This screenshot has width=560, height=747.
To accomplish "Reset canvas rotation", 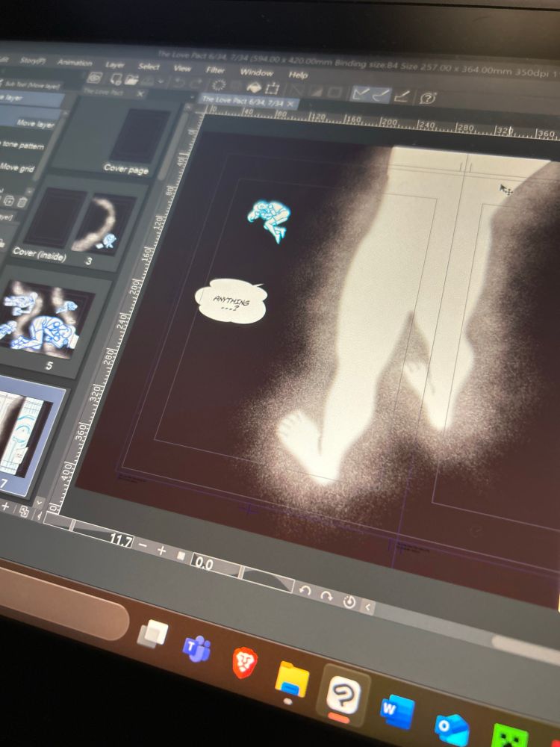I will [x=349, y=601].
